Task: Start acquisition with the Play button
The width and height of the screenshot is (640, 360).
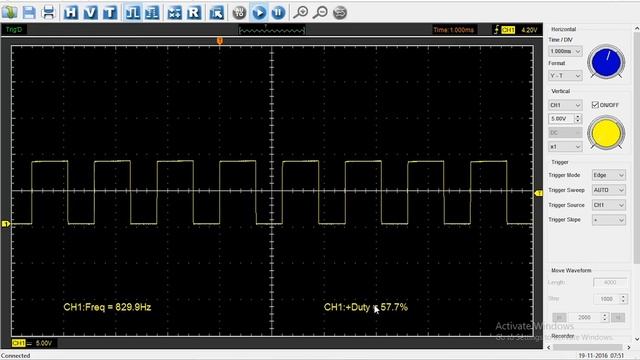Action: pos(259,13)
